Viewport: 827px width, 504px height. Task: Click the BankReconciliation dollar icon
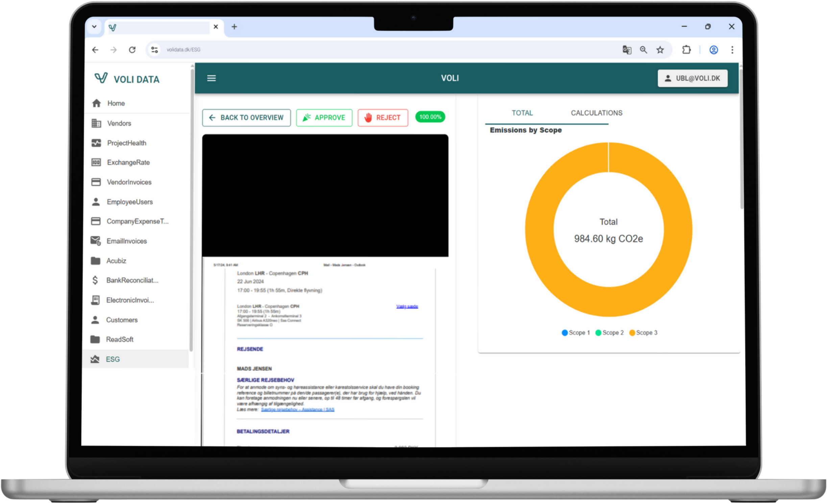coord(95,280)
